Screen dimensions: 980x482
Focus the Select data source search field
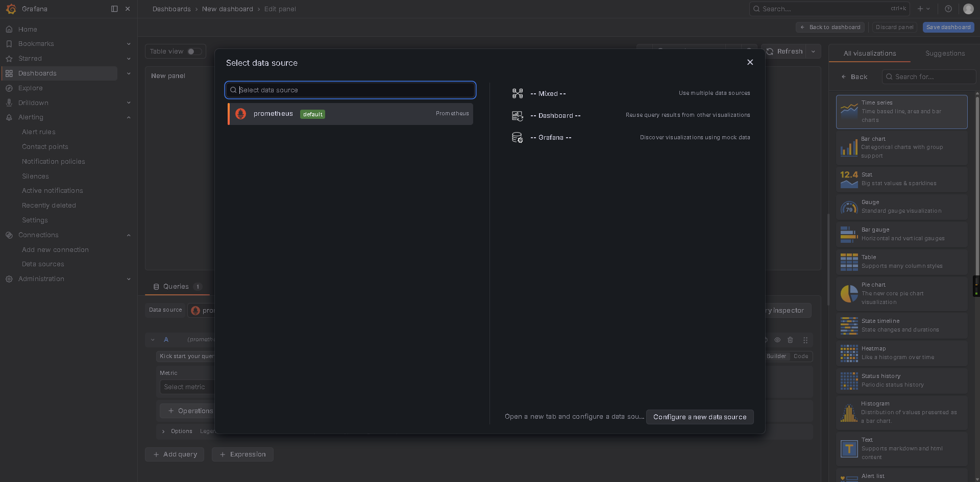pyautogui.click(x=350, y=90)
